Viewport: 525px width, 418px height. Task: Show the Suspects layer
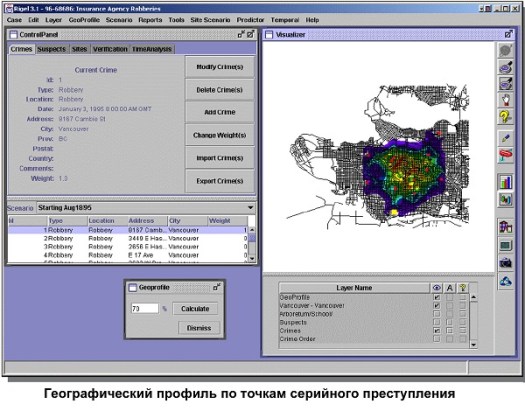pos(437,322)
